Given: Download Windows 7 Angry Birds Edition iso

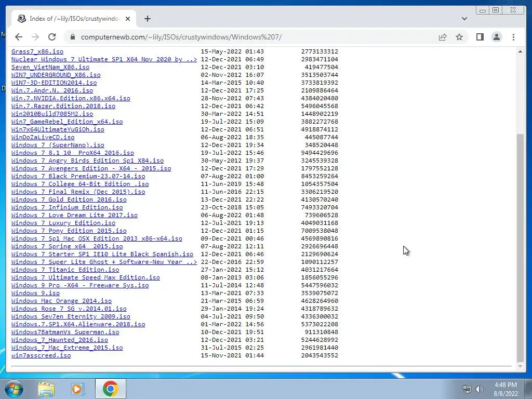Looking at the screenshot, I should click(87, 161).
